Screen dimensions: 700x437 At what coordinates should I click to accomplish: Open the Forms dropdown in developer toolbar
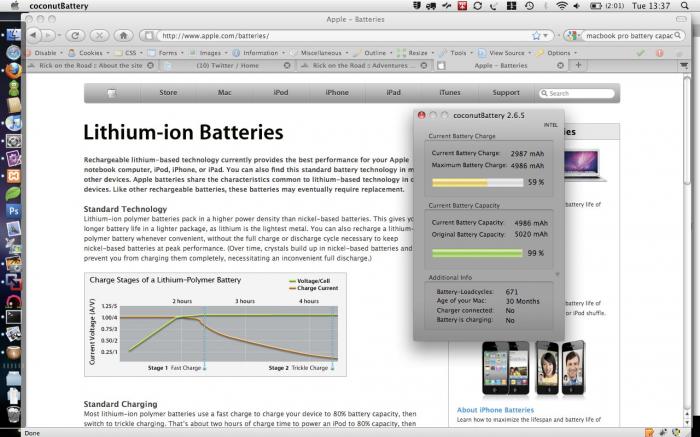click(x=166, y=53)
